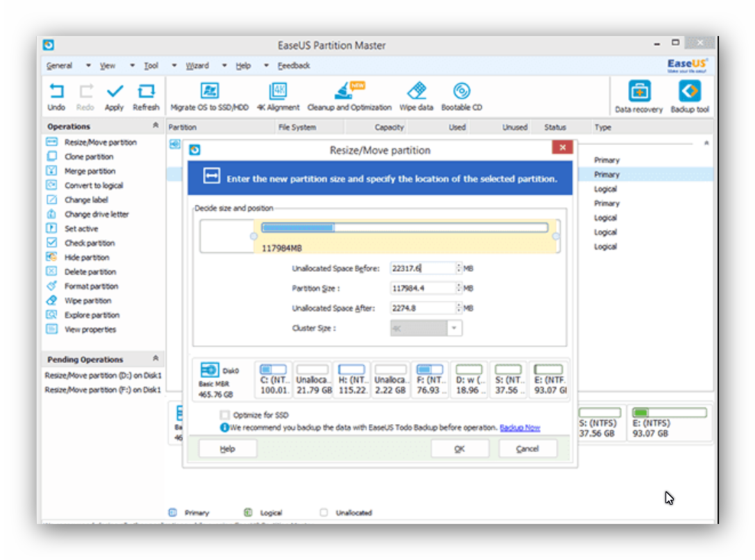The width and height of the screenshot is (755, 560).
Task: Open the Wipe data tool
Action: (416, 97)
